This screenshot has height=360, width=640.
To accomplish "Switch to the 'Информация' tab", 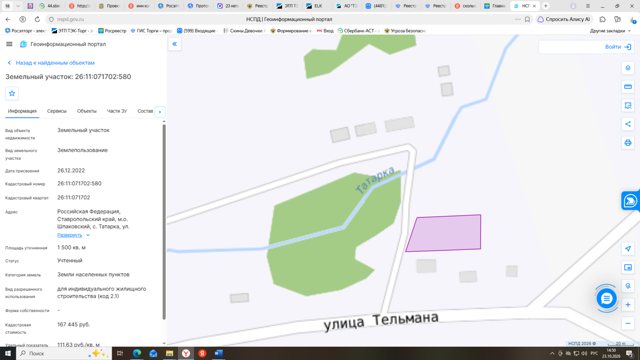I will (x=22, y=111).
